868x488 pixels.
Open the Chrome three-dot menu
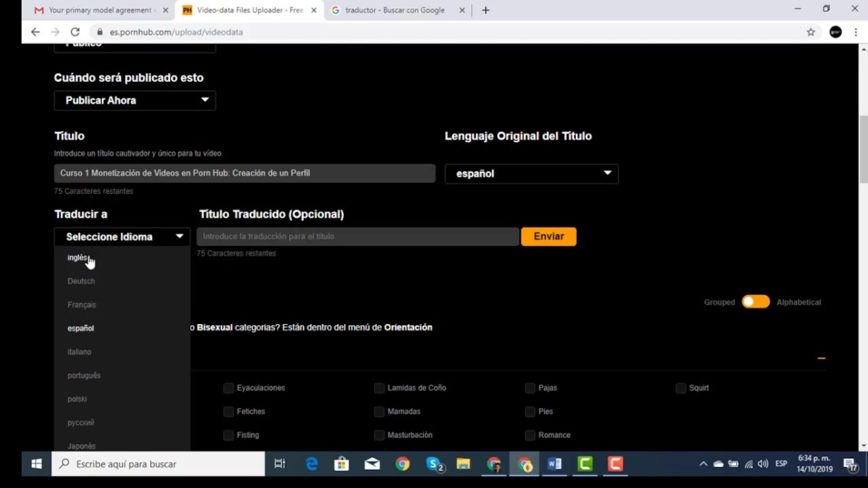[856, 32]
